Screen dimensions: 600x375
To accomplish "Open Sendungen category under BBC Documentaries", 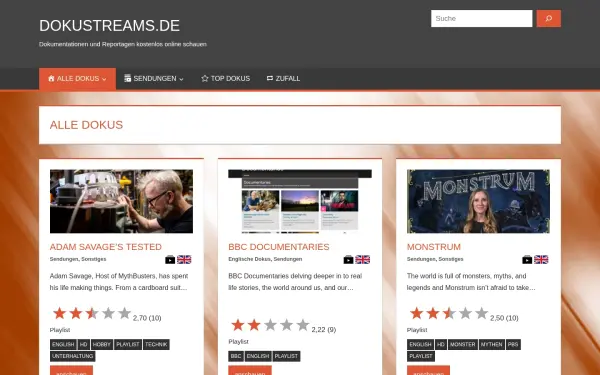I will (288, 259).
